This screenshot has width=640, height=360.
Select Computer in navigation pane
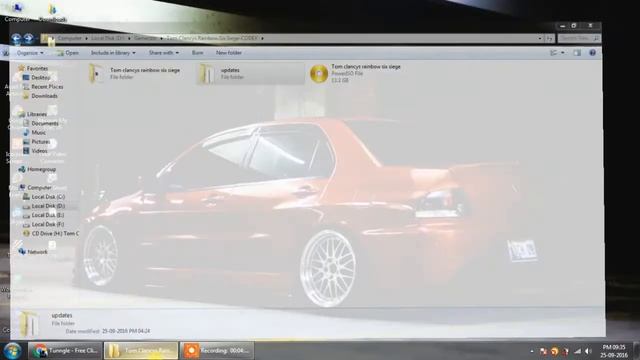39,188
